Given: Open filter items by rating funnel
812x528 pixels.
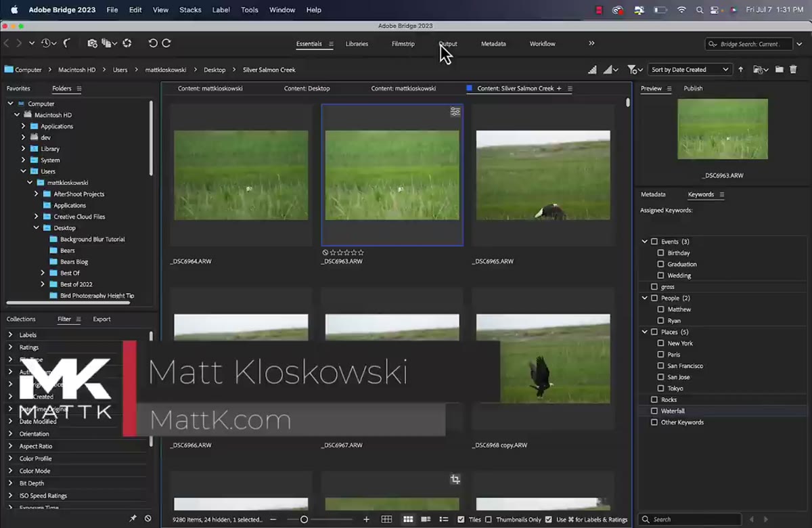Looking at the screenshot, I should click(635, 70).
